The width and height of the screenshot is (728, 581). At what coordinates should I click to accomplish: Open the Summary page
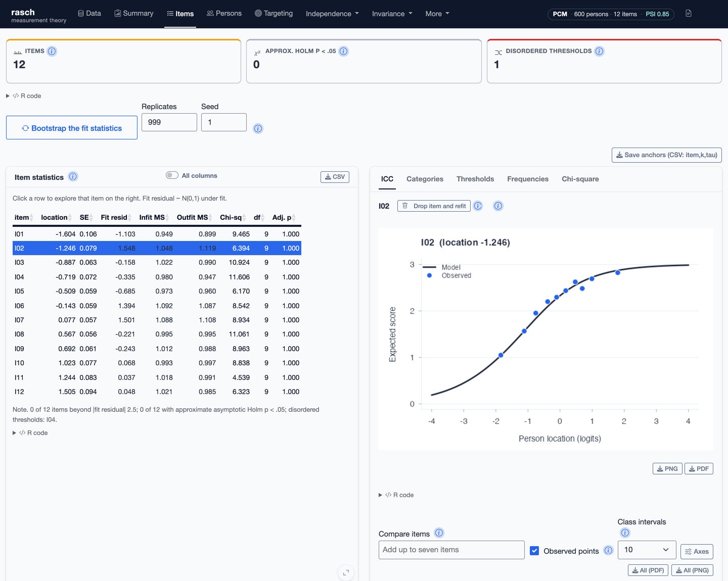tap(134, 13)
